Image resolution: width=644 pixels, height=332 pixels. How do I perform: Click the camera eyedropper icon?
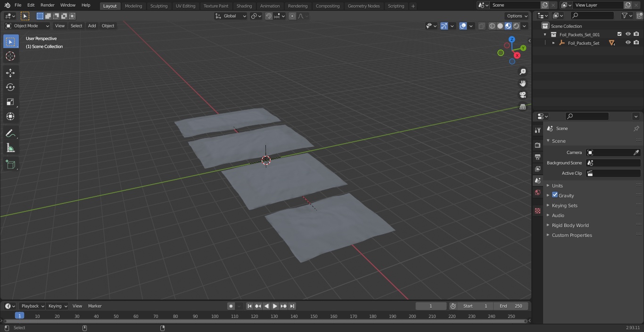click(636, 153)
